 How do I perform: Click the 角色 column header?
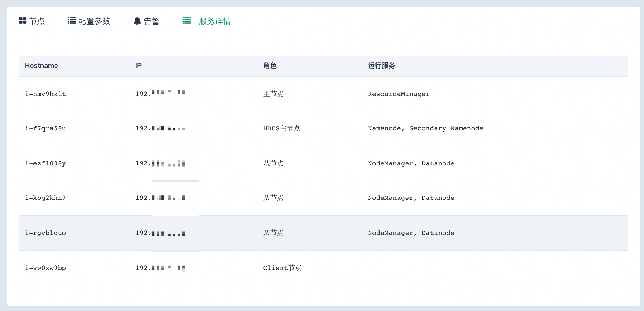(x=270, y=66)
